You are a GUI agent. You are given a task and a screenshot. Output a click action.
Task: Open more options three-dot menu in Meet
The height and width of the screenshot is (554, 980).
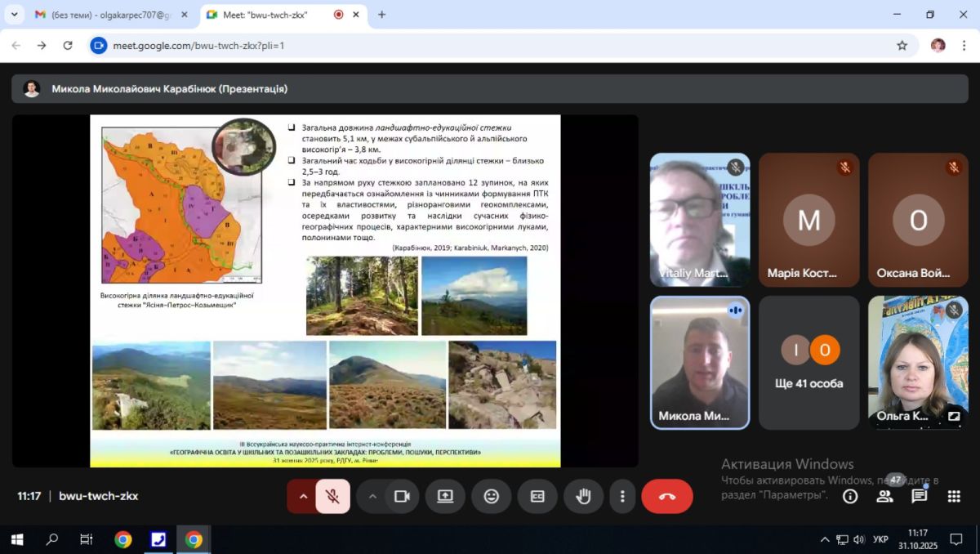[622, 496]
